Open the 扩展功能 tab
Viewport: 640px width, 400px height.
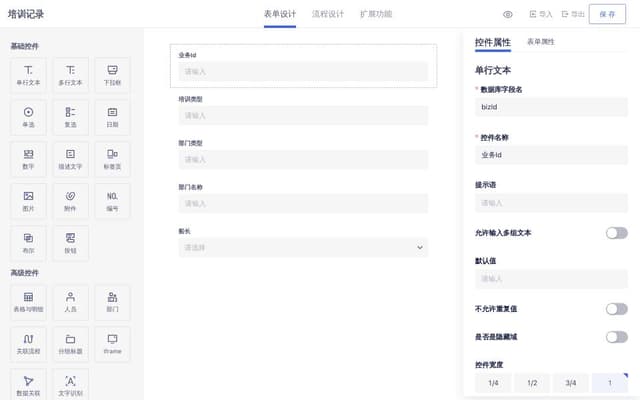pyautogui.click(x=376, y=14)
